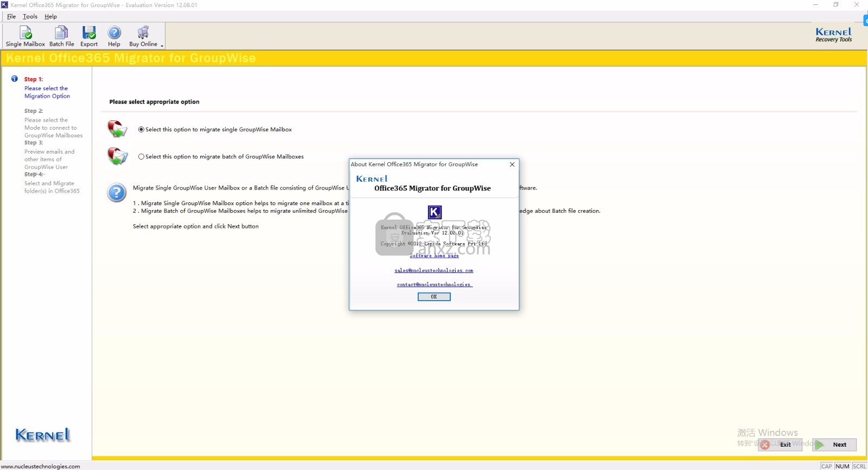Click the K application icon in About dialog
The height and width of the screenshot is (470, 868).
pos(435,212)
